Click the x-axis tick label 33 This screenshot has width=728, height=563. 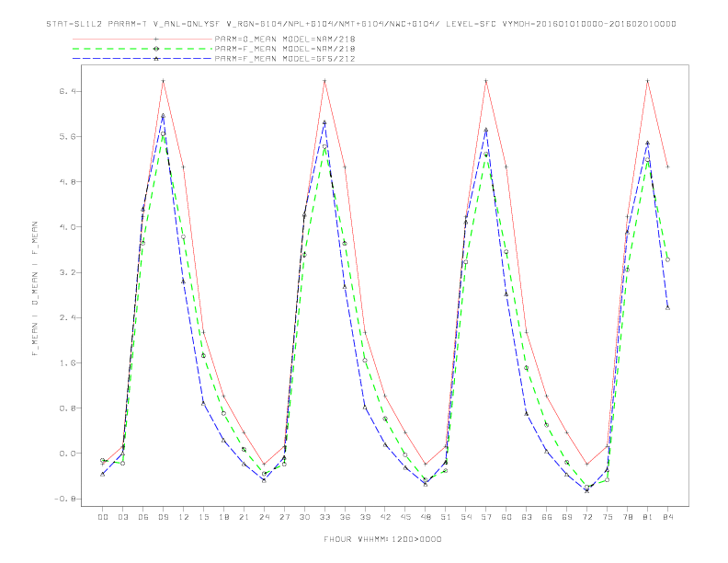[324, 517]
